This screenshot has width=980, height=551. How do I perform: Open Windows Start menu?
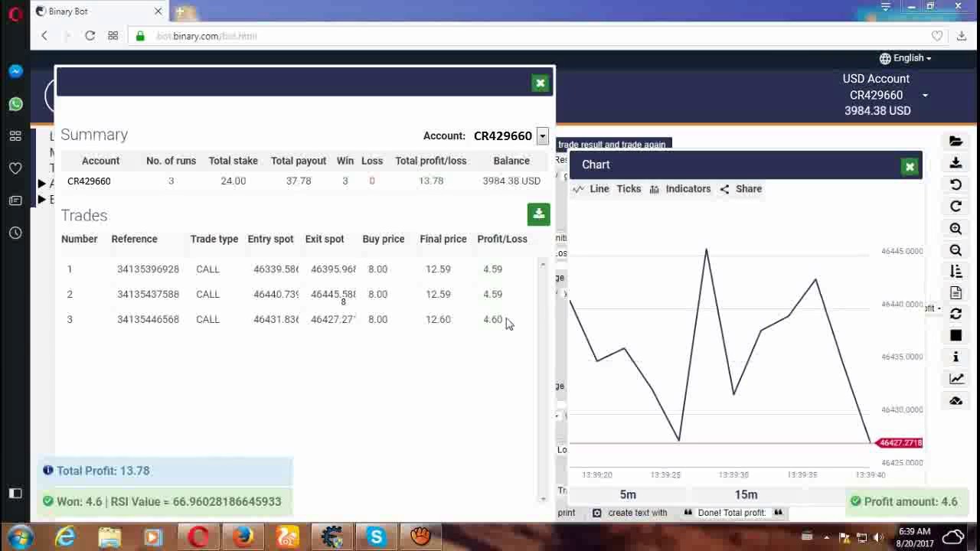[x=20, y=536]
